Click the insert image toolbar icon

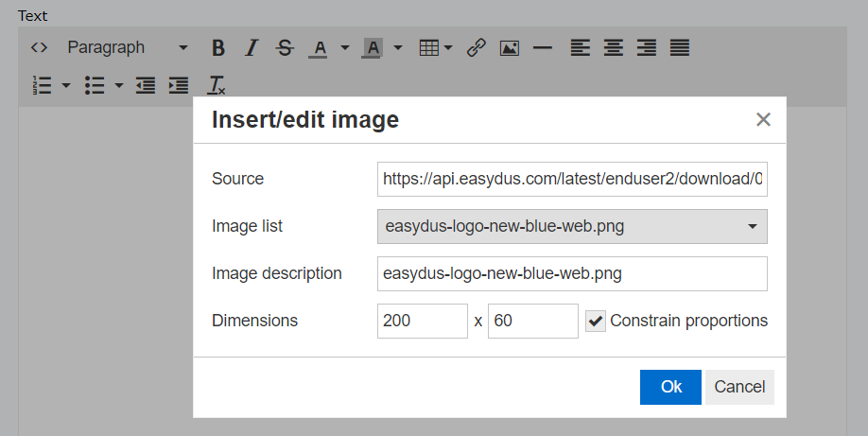point(510,48)
